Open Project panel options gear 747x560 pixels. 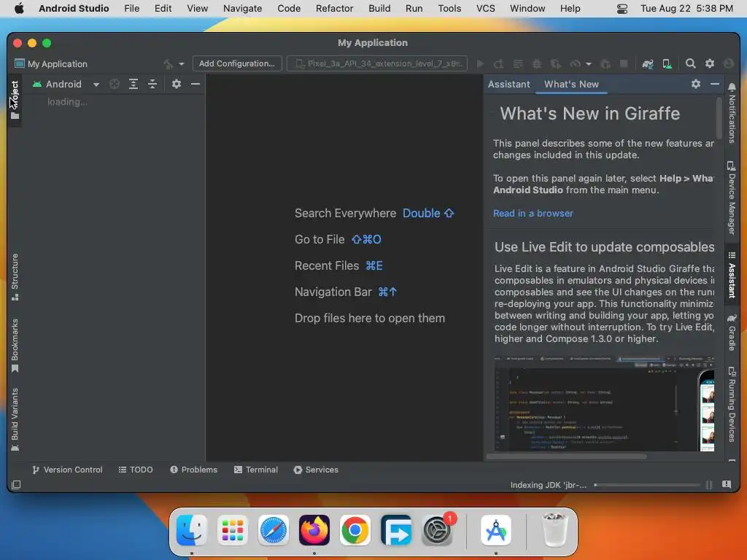coord(177,84)
